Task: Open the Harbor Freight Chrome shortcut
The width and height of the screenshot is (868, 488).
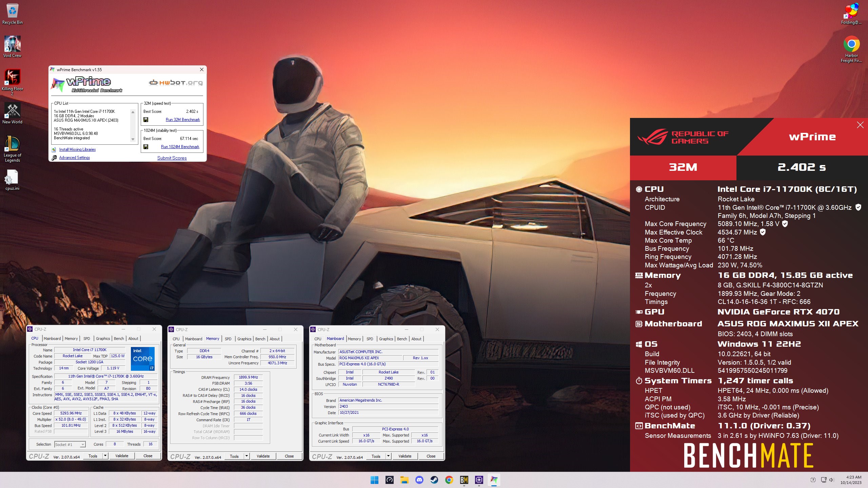Action: click(851, 49)
